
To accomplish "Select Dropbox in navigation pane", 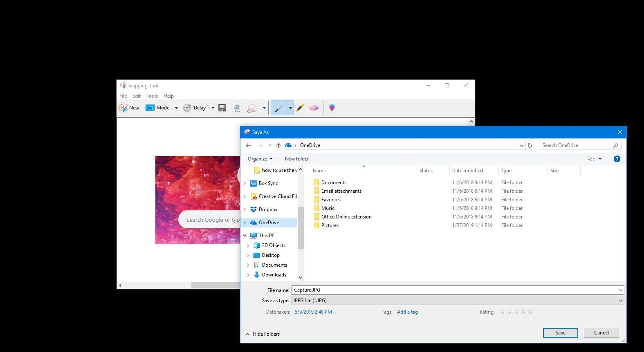I will tap(264, 209).
